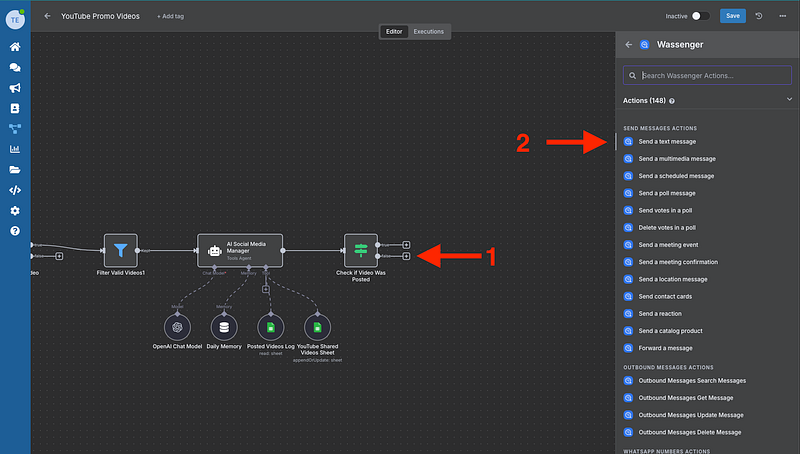Open the code developer sidebar icon
Viewport: 800px width, 454px height.
click(15, 190)
